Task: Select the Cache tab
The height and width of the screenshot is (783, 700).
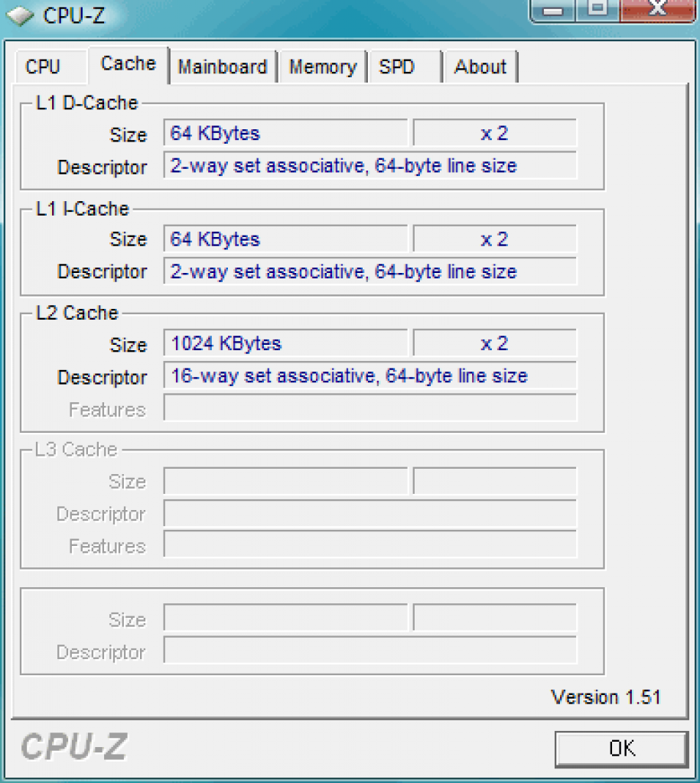Action: pyautogui.click(x=129, y=64)
